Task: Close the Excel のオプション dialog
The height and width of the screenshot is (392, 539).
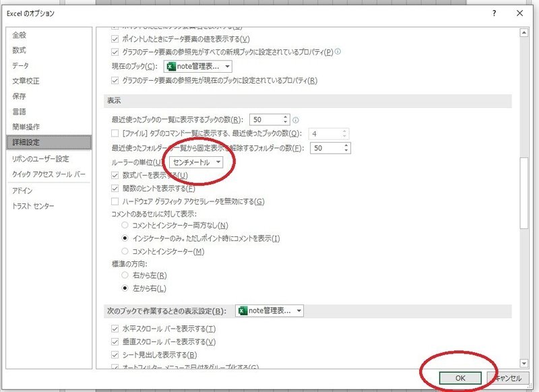Action: pos(519,13)
